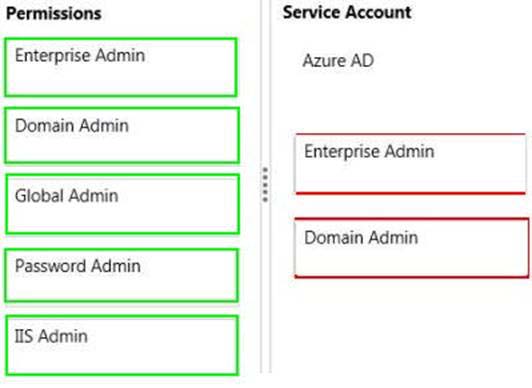Click the Azure AD service account label

tap(338, 61)
